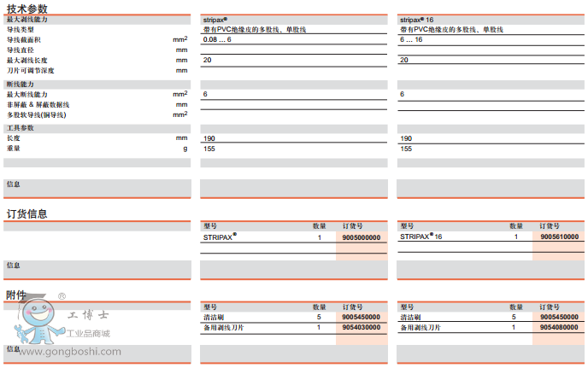This screenshot has width=588, height=368.
Task: Select the 断线能力 section header
Action: pos(19,84)
